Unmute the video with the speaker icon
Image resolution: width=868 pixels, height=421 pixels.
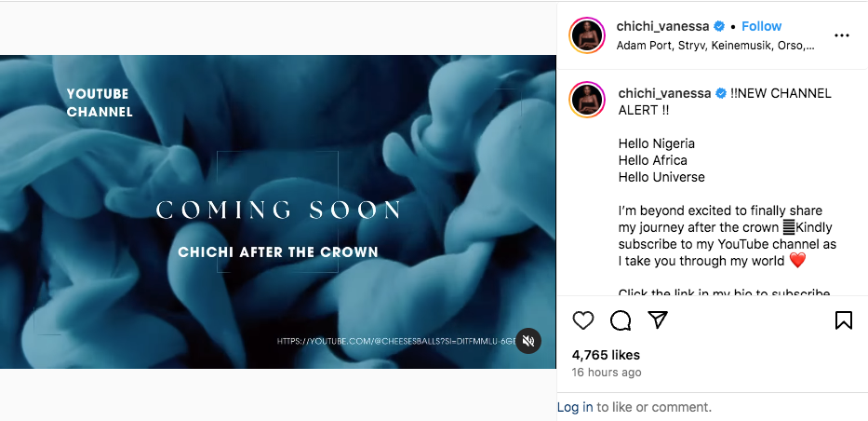coord(528,341)
